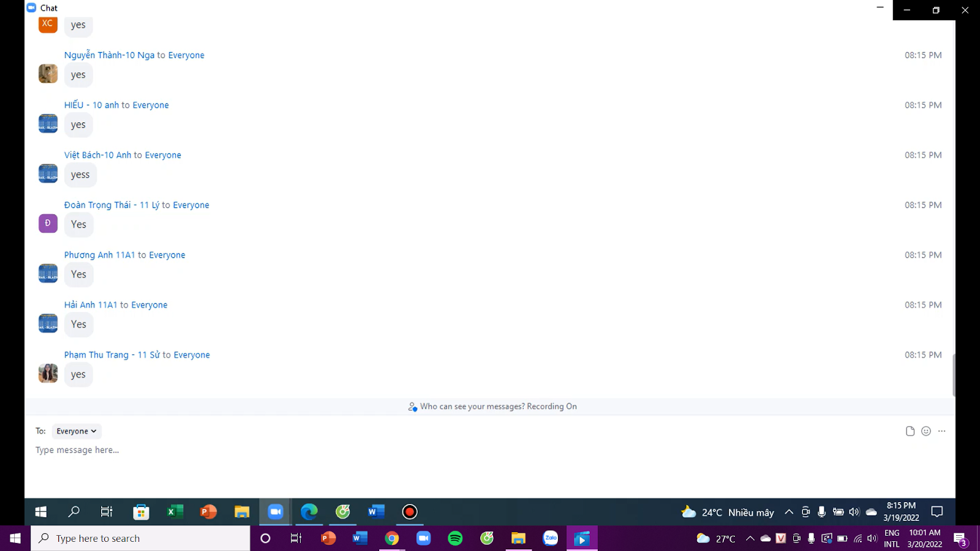Click the 'yess' message bubble
The height and width of the screenshot is (551, 980).
tap(80, 174)
